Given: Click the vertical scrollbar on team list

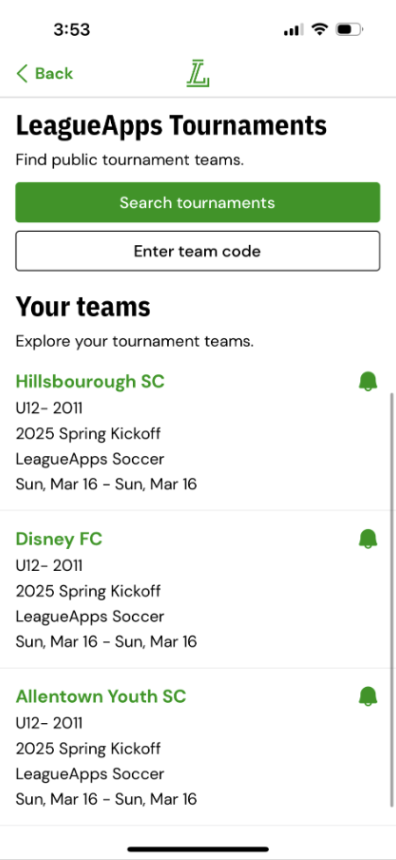Looking at the screenshot, I should (x=392, y=599).
